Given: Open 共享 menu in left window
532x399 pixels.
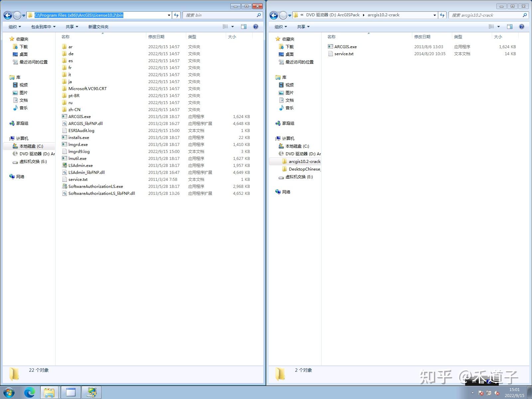Looking at the screenshot, I should [72, 27].
